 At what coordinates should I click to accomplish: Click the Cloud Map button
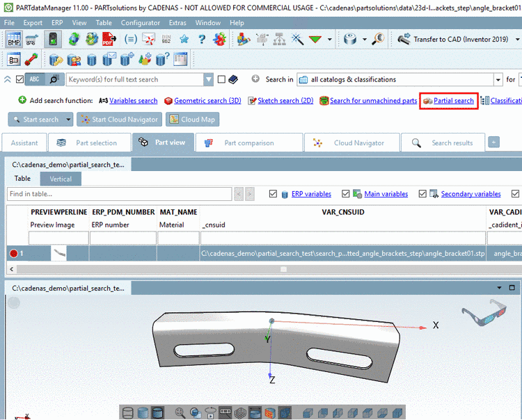click(x=192, y=120)
